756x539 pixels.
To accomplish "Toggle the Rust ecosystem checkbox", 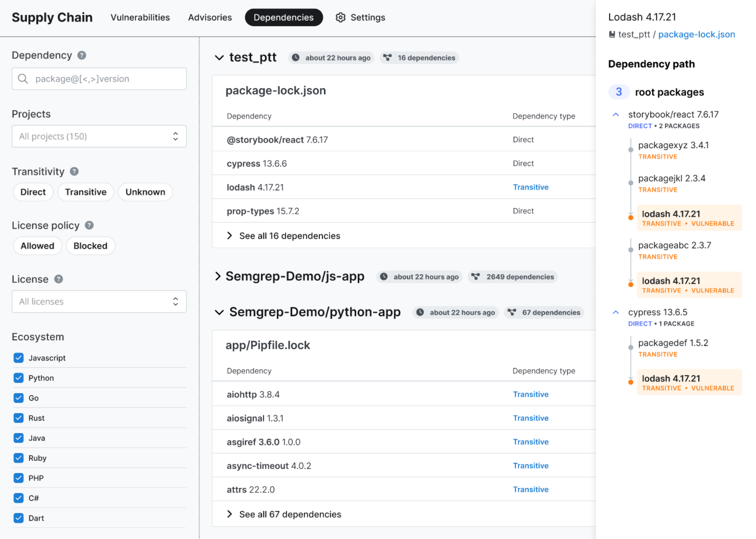I will 18,418.
